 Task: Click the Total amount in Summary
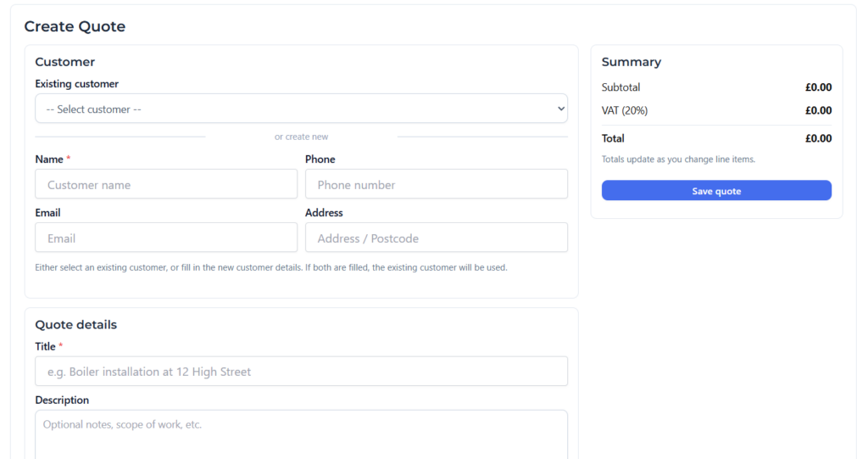pos(818,138)
